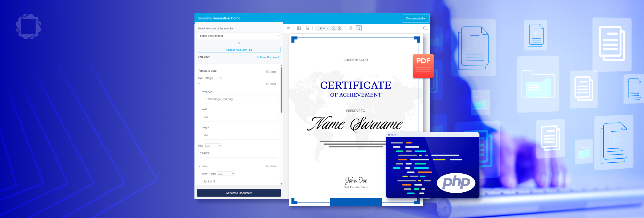Screen dimensions: 644x218
Task: Click the John Doe signature
Action: pyautogui.click(x=356, y=180)
